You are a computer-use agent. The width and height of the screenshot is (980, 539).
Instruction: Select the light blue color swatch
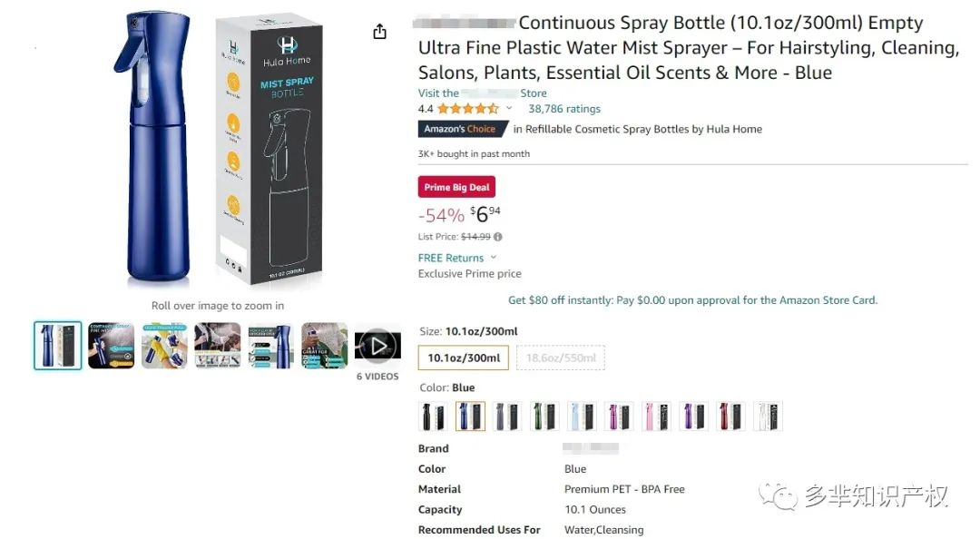[582, 416]
